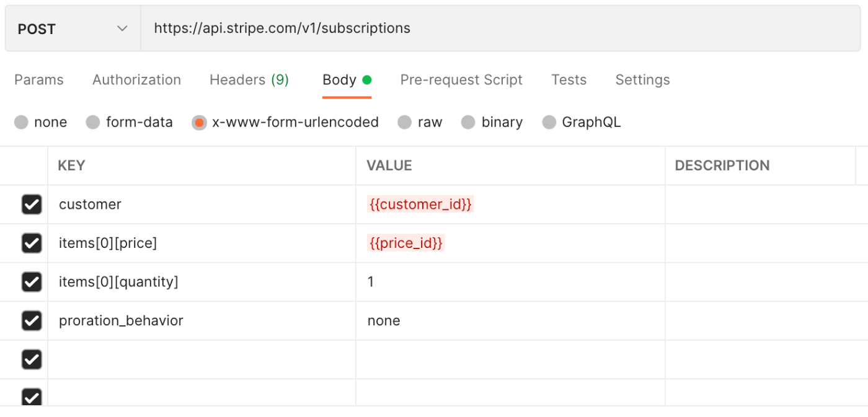Image resolution: width=868 pixels, height=417 pixels.
Task: Open the Authorization tab
Action: pos(136,80)
